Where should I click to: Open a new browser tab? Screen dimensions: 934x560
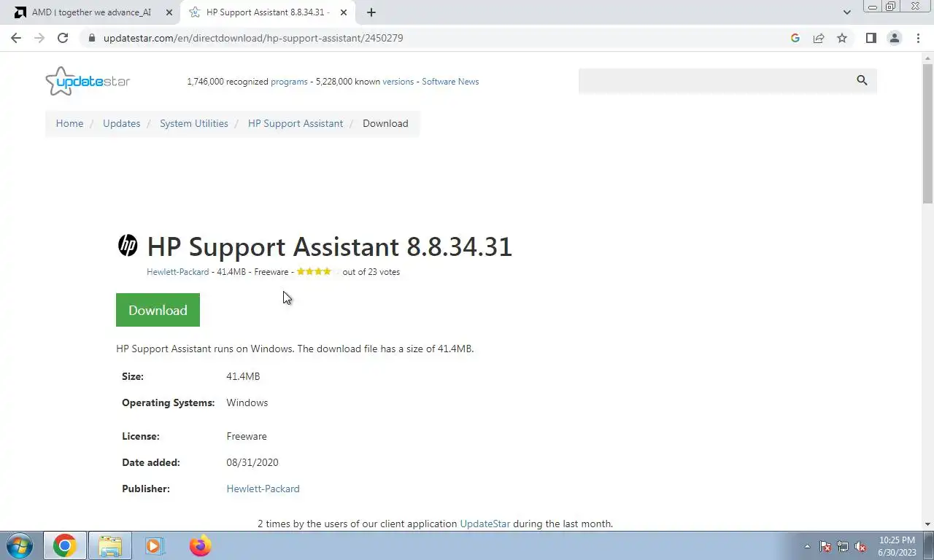[x=371, y=12]
